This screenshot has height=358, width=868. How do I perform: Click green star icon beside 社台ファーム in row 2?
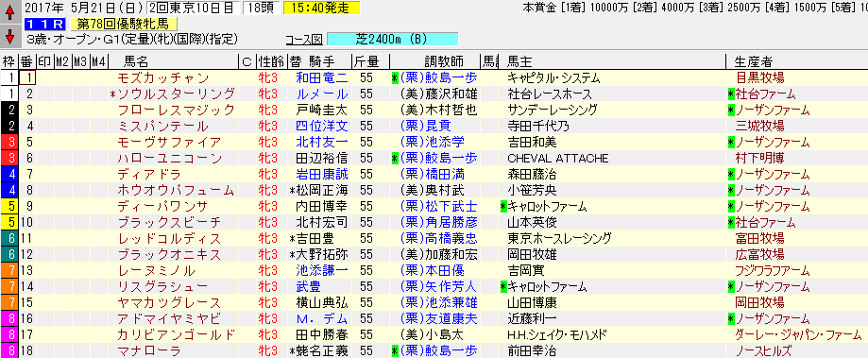(731, 94)
